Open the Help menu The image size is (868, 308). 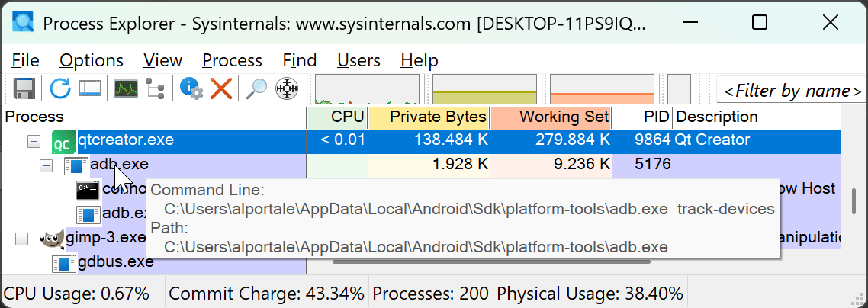click(x=420, y=60)
